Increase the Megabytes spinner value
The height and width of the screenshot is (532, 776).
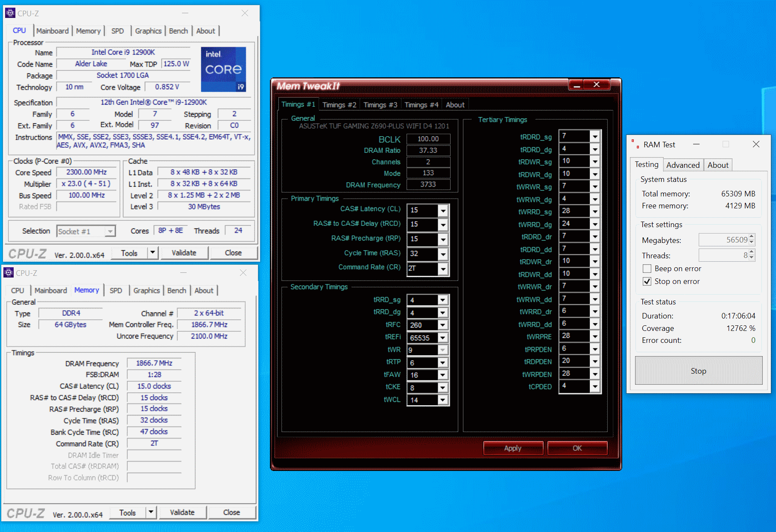tap(752, 237)
